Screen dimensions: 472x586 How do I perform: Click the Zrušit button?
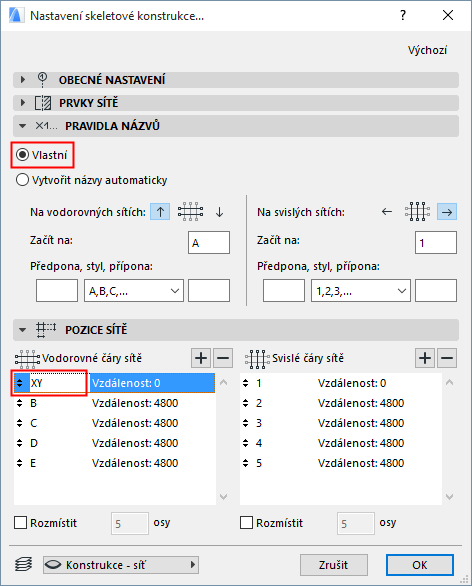[x=334, y=565]
